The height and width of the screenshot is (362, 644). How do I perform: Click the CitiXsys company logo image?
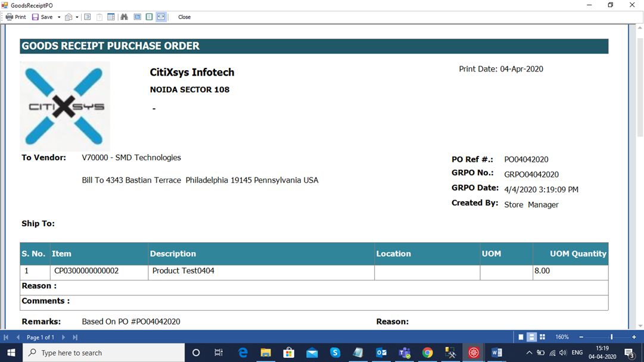[x=65, y=107]
